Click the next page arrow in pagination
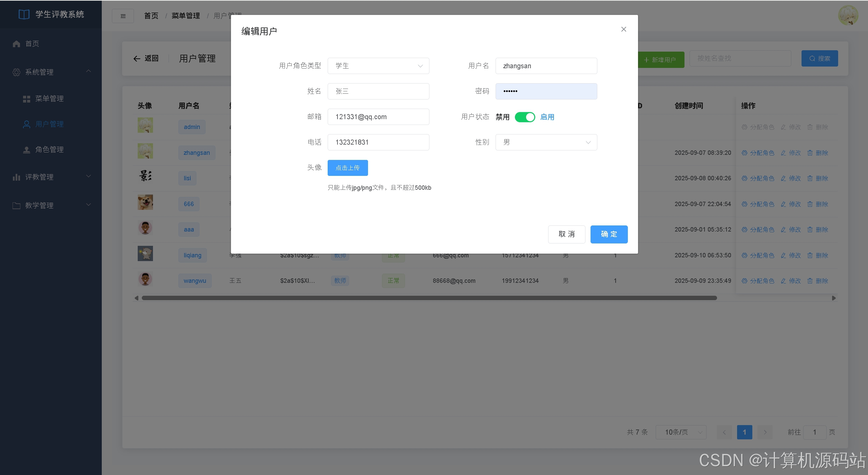Image resolution: width=868 pixels, height=475 pixels. (765, 432)
